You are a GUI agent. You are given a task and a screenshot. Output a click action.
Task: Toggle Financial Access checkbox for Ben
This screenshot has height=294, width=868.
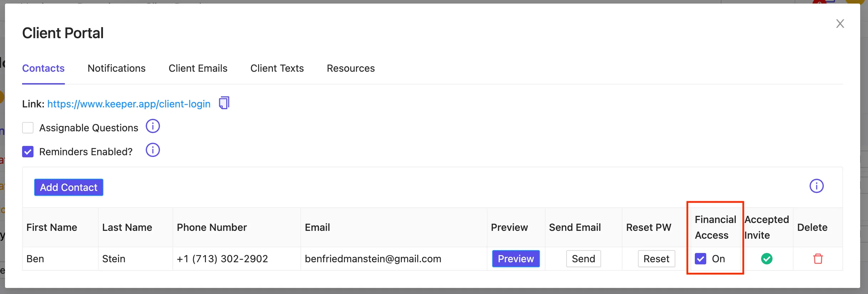point(701,259)
